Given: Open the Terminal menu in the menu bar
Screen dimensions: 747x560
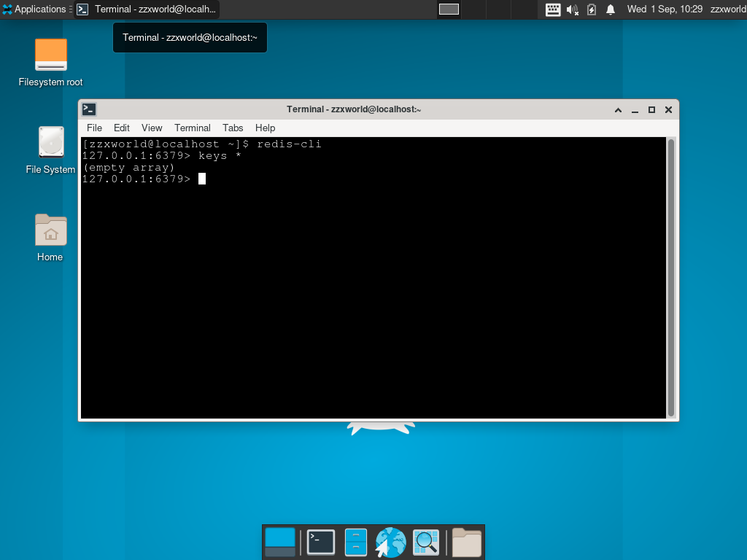Looking at the screenshot, I should point(192,128).
